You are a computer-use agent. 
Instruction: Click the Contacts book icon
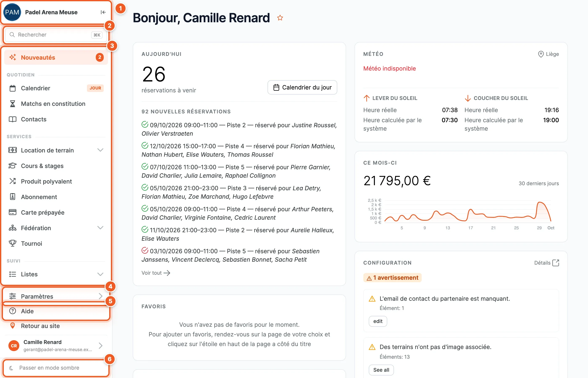(13, 119)
